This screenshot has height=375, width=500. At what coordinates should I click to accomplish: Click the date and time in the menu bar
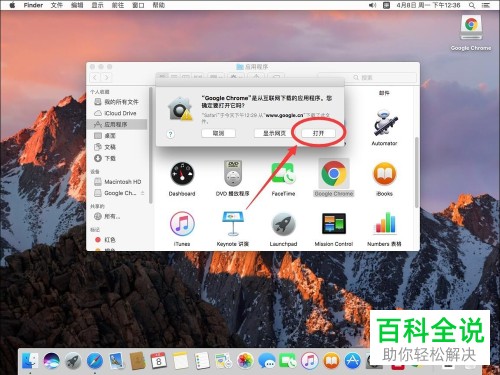pyautogui.click(x=428, y=5)
